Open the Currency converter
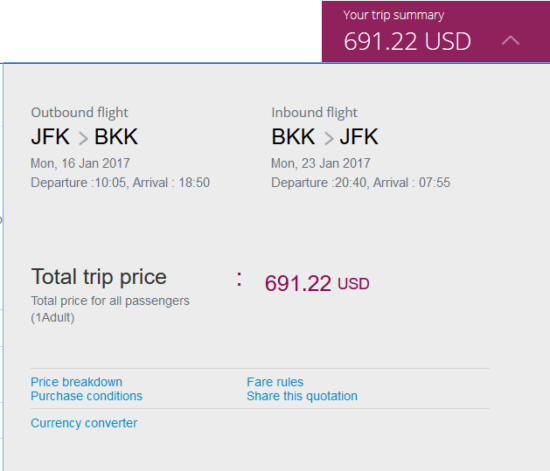This screenshot has height=471, width=550. [x=84, y=423]
